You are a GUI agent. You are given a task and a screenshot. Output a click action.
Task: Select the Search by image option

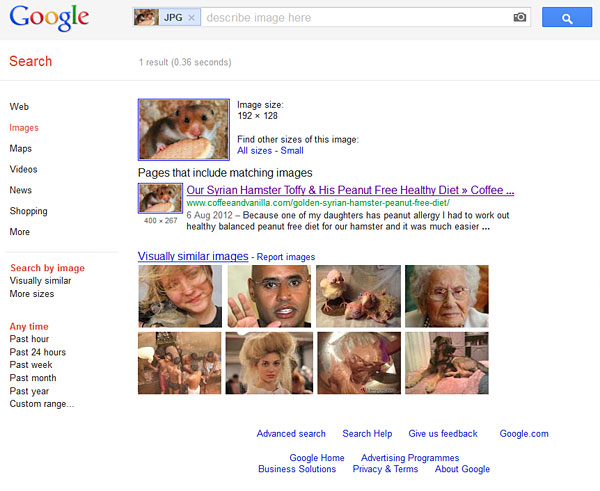(47, 268)
